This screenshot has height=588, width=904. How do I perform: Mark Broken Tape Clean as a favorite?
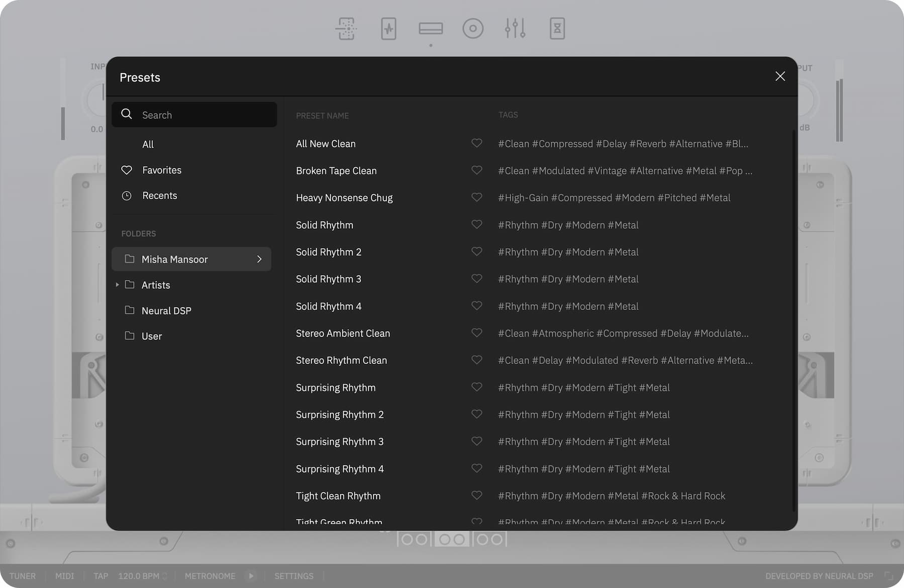click(x=476, y=170)
